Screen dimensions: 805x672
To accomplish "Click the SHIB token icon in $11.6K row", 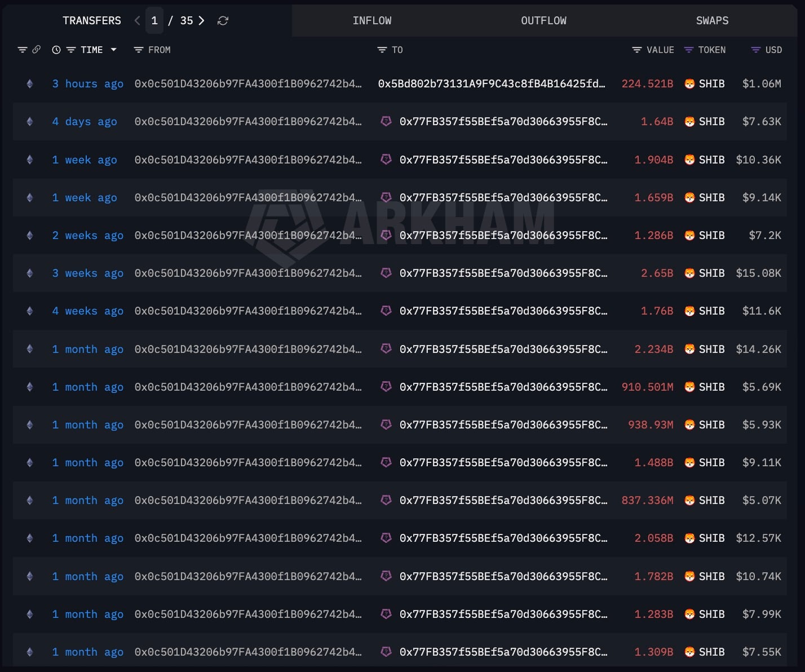I will (689, 311).
